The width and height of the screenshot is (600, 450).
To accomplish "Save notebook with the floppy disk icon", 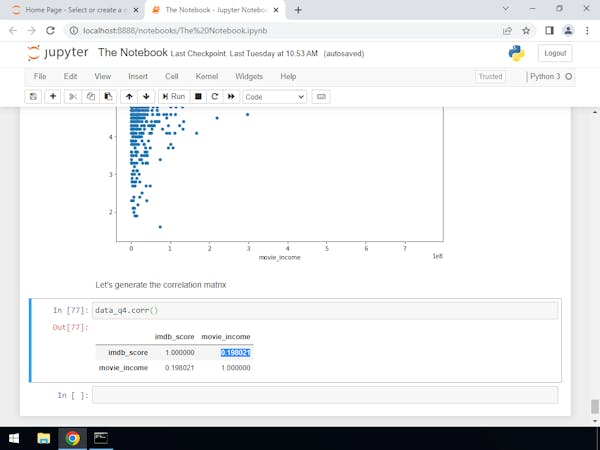I will (33, 97).
